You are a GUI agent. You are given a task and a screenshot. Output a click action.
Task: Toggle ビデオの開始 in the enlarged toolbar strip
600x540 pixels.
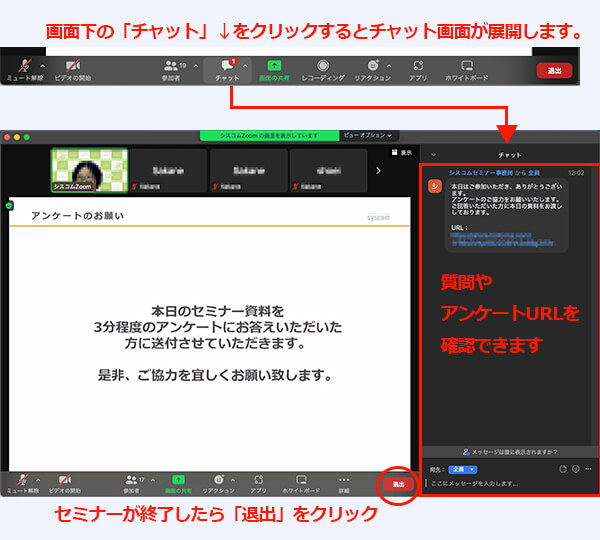pos(73,70)
